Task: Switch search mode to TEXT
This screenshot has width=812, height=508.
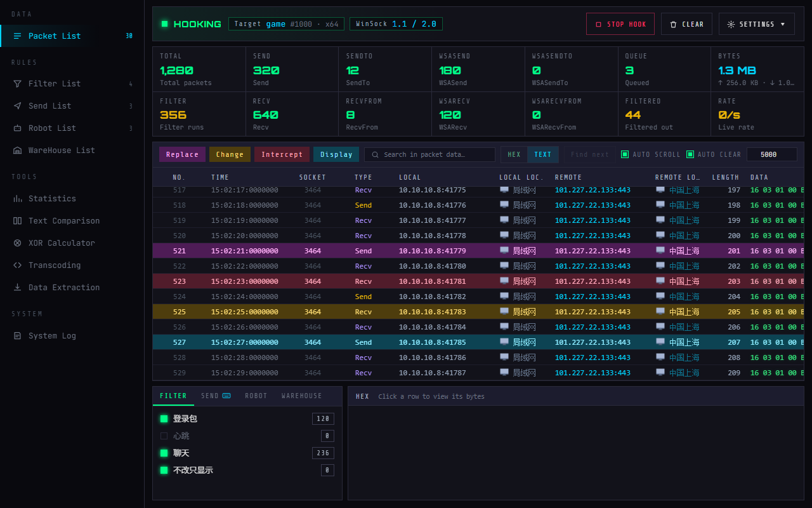Action: pos(543,155)
